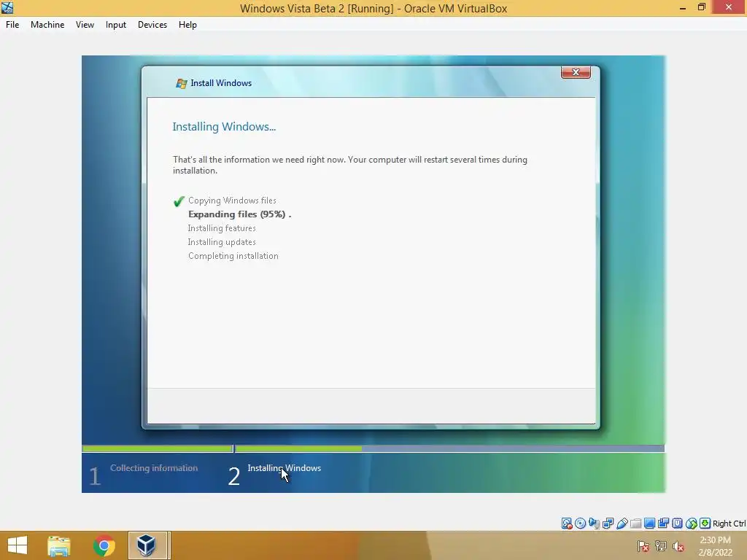Click the CPU virtualization status icon

click(677, 524)
